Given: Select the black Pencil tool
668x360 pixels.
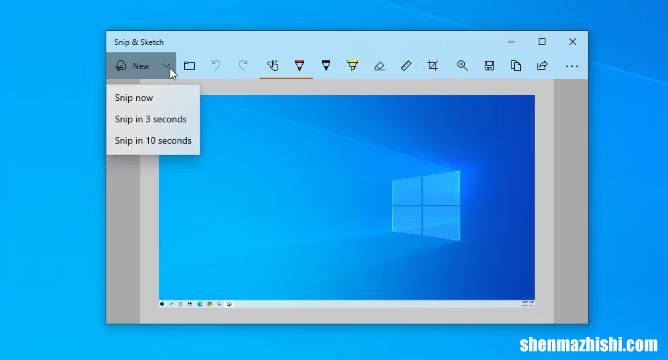Looking at the screenshot, I should pos(326,66).
